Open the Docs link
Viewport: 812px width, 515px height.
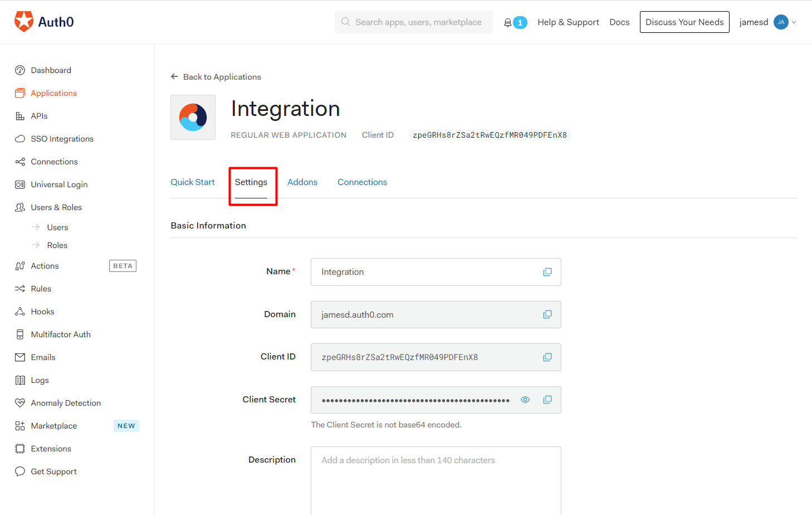point(619,22)
